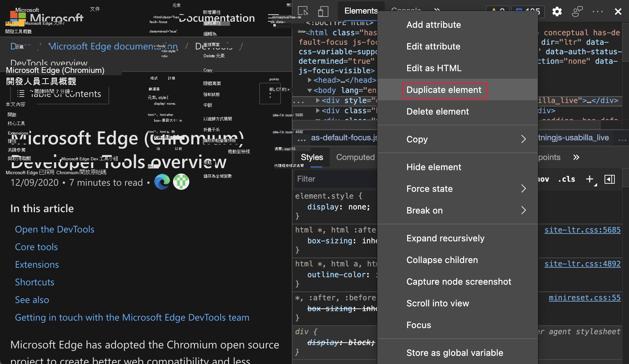The image size is (629, 364).
Task: Select Hide element in context menu
Action: pos(458,167)
